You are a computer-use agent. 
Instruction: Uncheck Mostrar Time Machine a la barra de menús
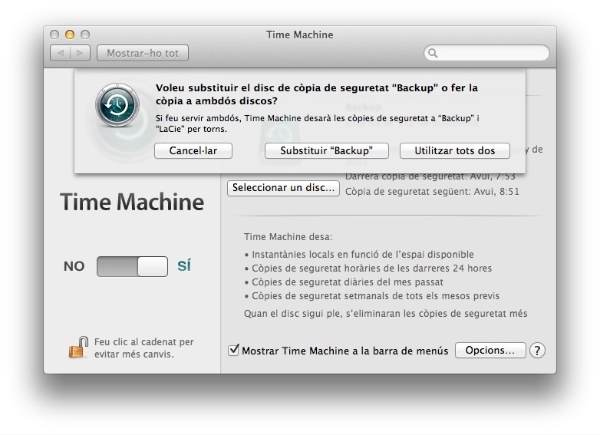pos(234,350)
